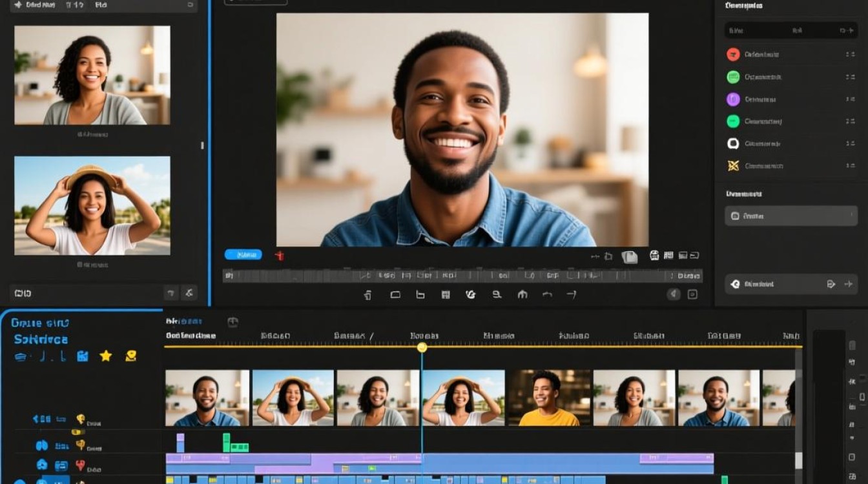This screenshot has height=484, width=868.
Task: Click the yellow playhead handle on the timeline
Action: (422, 347)
